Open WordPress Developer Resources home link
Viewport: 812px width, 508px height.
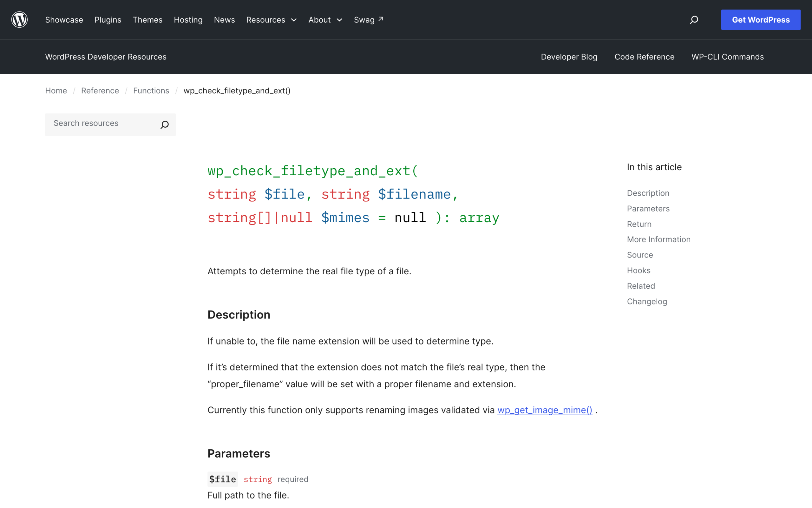(x=106, y=57)
